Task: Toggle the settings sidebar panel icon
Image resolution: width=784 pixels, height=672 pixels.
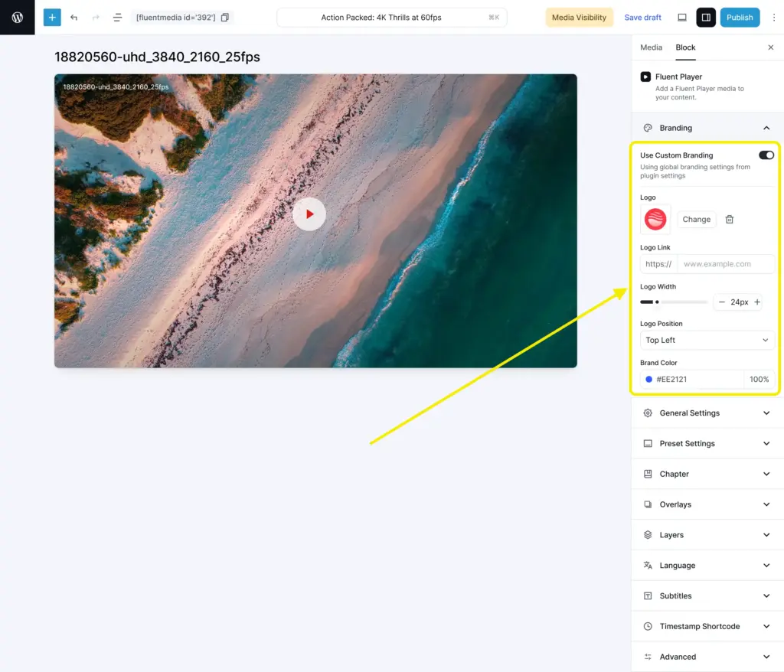Action: click(x=706, y=17)
